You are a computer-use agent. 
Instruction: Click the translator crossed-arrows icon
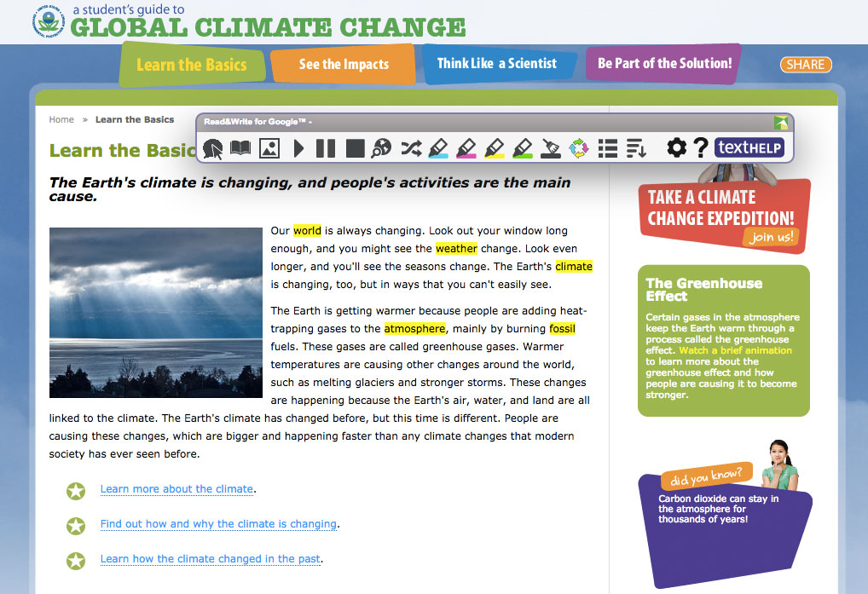(x=411, y=148)
